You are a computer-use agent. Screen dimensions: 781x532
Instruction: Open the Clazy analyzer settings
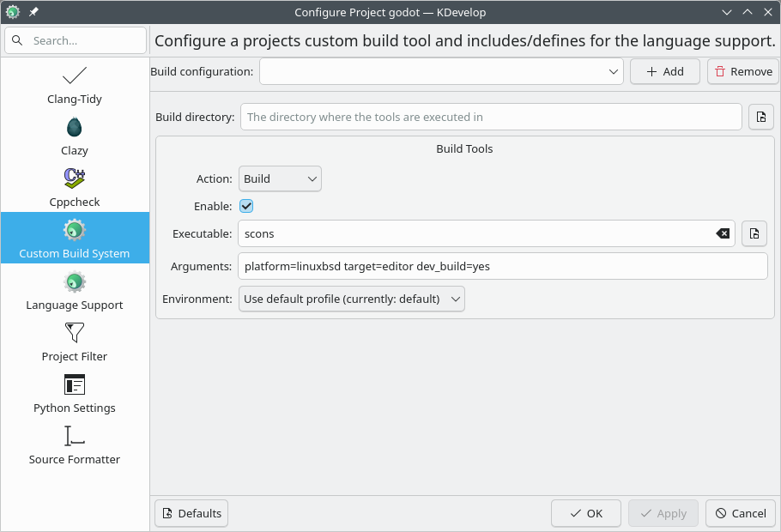click(74, 129)
